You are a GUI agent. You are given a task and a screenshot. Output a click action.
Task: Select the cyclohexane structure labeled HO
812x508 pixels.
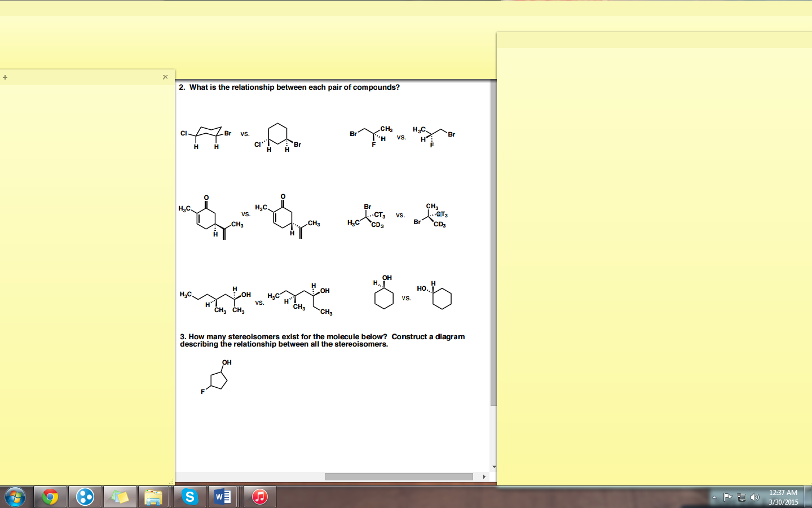pyautogui.click(x=435, y=295)
